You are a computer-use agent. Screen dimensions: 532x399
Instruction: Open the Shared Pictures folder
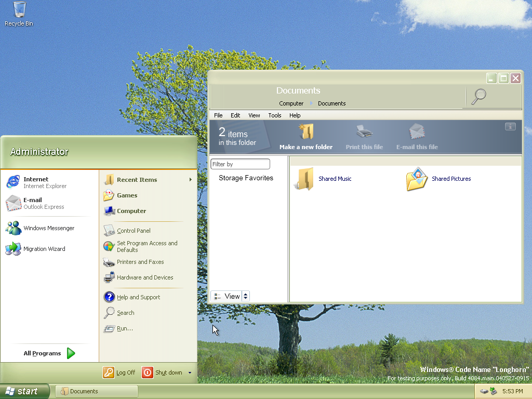[x=417, y=179]
